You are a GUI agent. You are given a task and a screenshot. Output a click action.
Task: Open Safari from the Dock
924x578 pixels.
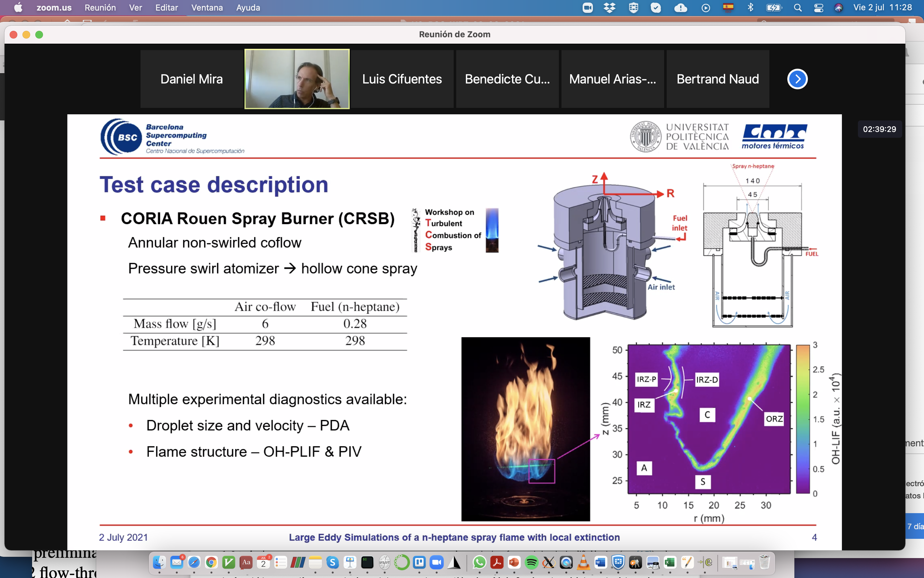click(194, 562)
